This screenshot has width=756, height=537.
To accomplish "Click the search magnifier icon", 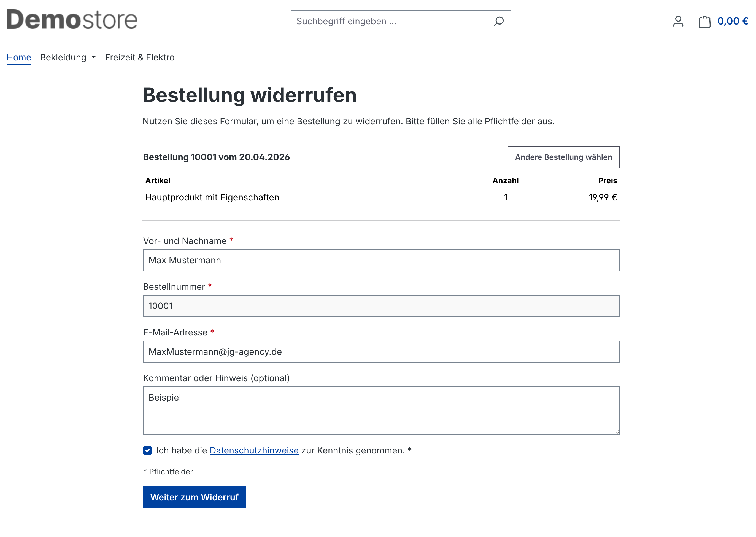I will [x=498, y=21].
